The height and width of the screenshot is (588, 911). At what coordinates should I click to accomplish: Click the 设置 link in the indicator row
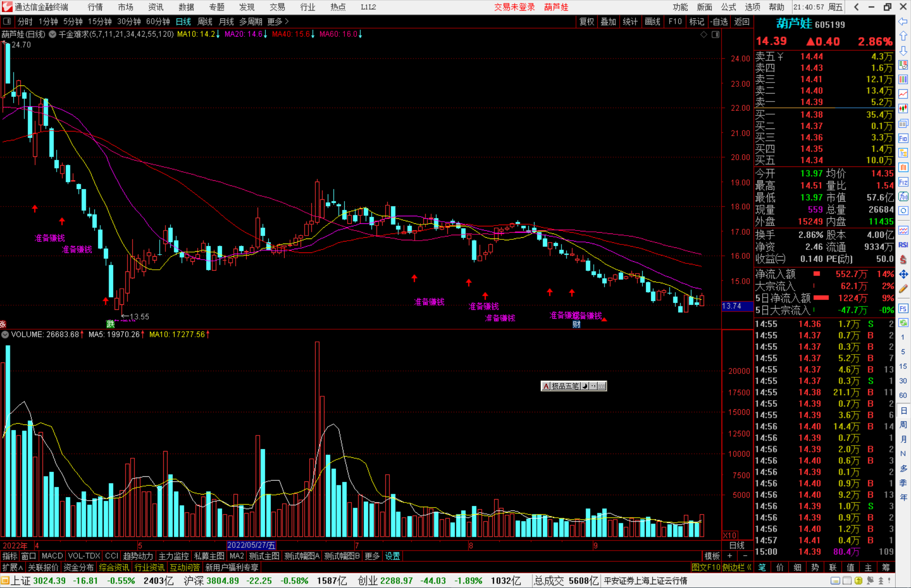point(392,556)
